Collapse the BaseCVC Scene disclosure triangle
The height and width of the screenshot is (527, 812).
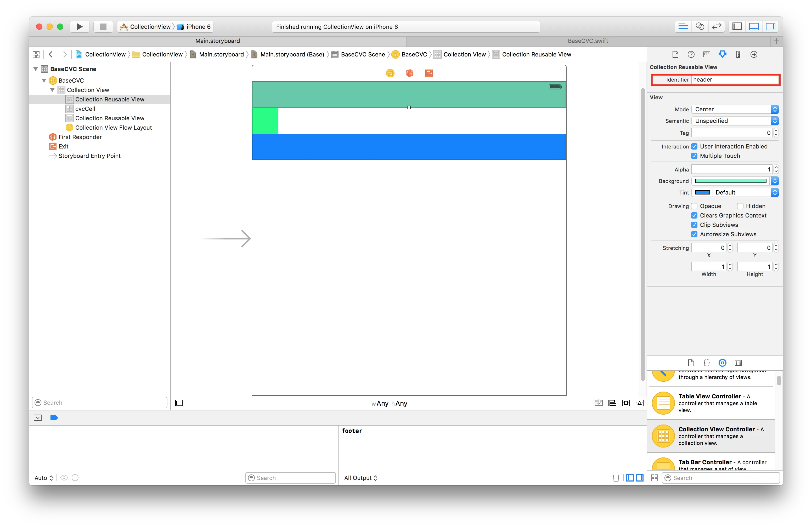point(36,69)
